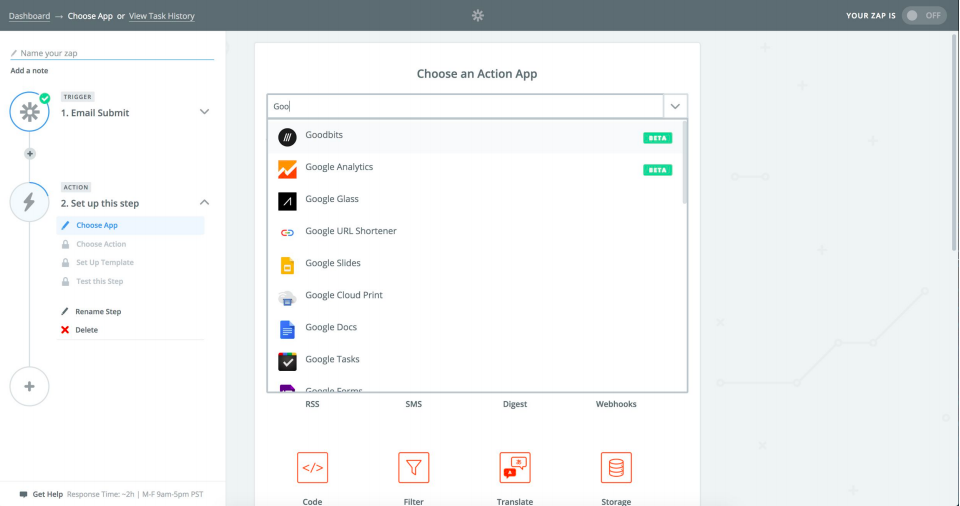Expand the Email Submit trigger step
Image resolution: width=960 pixels, height=506 pixels.
click(x=204, y=112)
